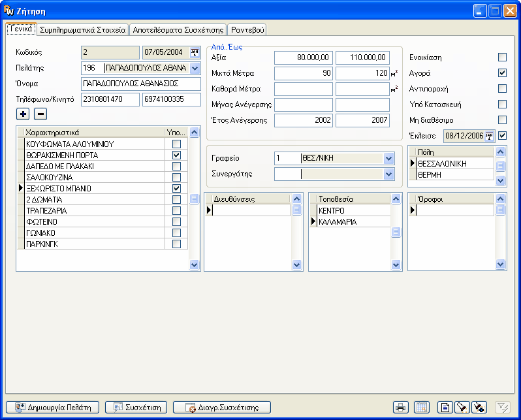Image resolution: width=521 pixels, height=420 pixels.
Task: Check the ΓΩΝΙΑΚΟ mandatory checkbox
Action: click(x=176, y=233)
